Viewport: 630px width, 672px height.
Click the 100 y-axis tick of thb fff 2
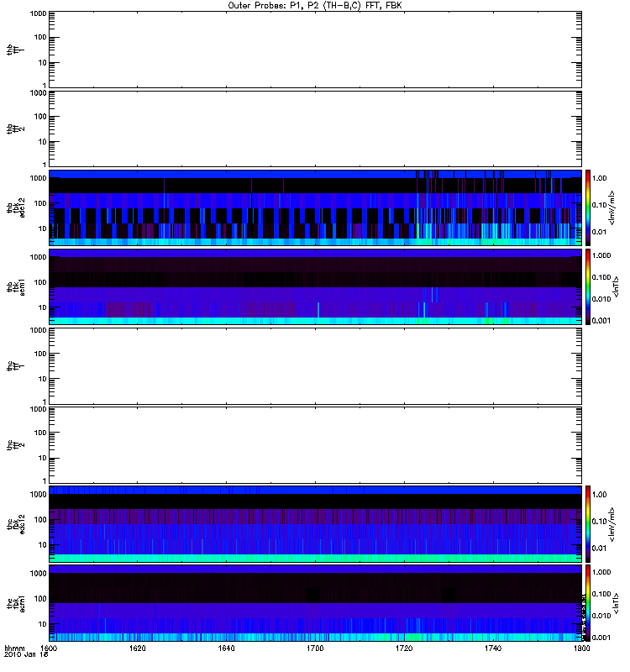coord(40,117)
